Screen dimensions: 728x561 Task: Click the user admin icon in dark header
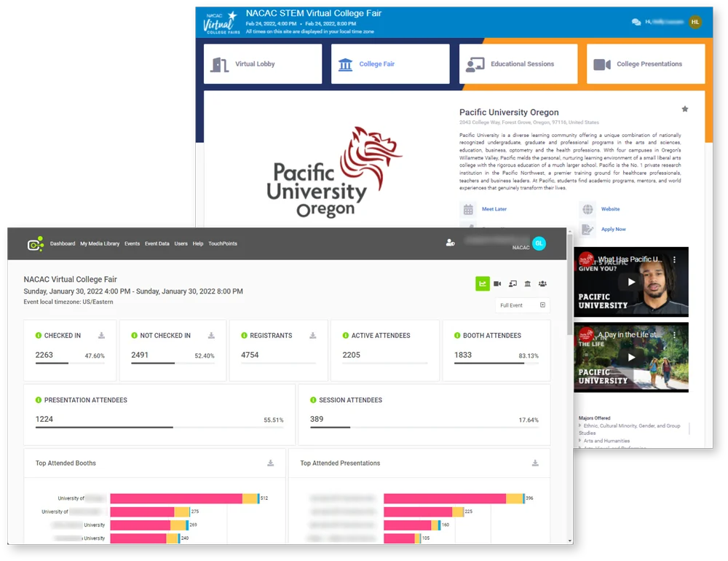451,243
